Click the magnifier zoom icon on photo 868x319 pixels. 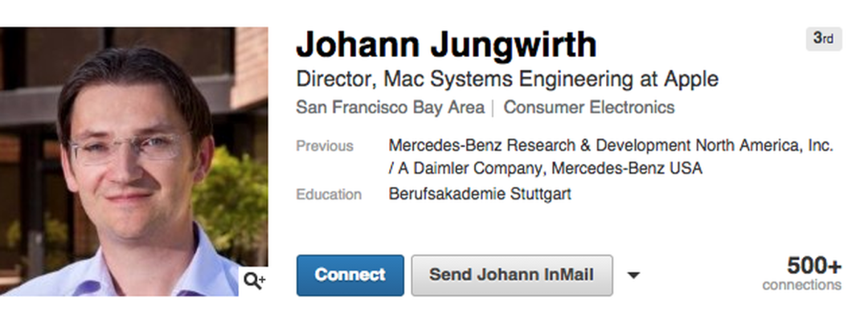[x=254, y=281]
